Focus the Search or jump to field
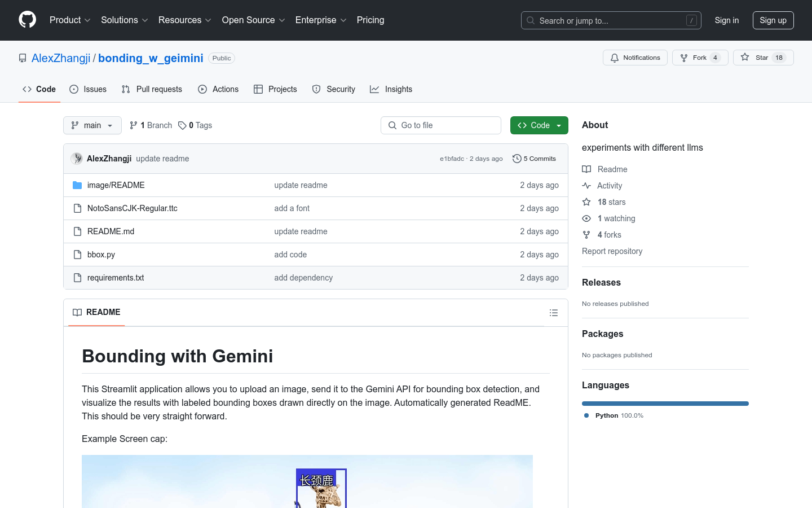 (611, 20)
